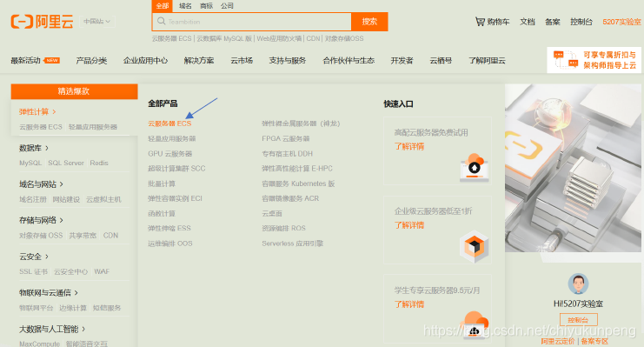The height and width of the screenshot is (347, 644).
Task: Click the orange cube icon in enterprise card
Action: pyautogui.click(x=475, y=246)
